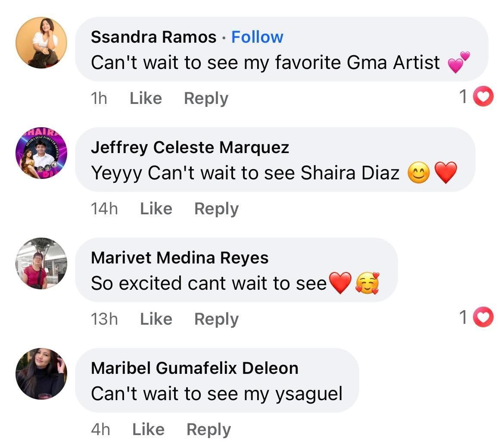The width and height of the screenshot is (504, 445).
Task: Reply to Marivet Medina Reyes's comment
Action: [216, 319]
